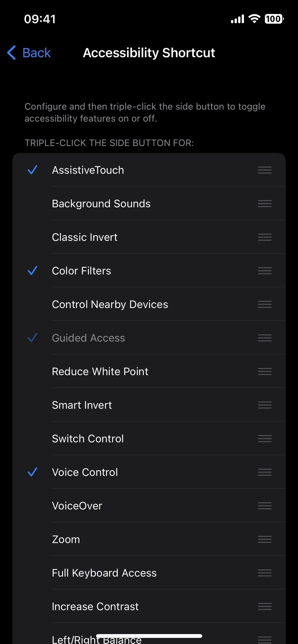Uncheck the AssistiveTouch checkmark
Viewport: 298px width, 644px height.
coord(32,170)
